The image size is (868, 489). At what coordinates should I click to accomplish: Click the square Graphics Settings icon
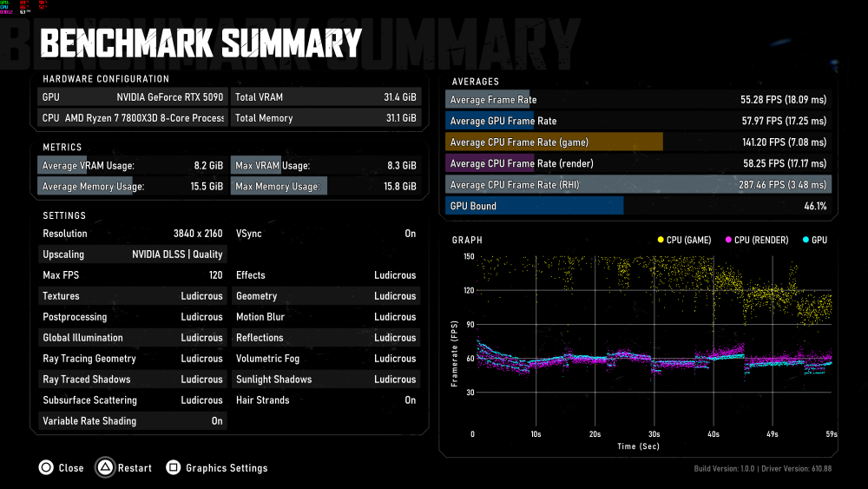[174, 467]
